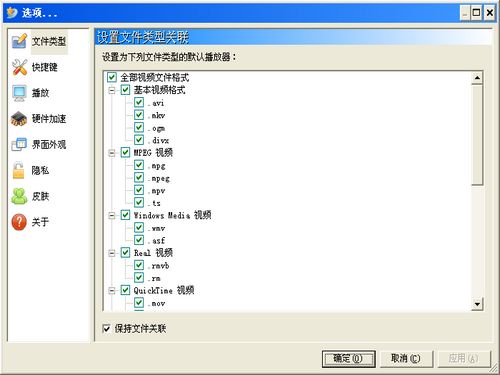Toggle the Real 视频 group checkbox
This screenshot has height=375, width=500.
point(125,253)
